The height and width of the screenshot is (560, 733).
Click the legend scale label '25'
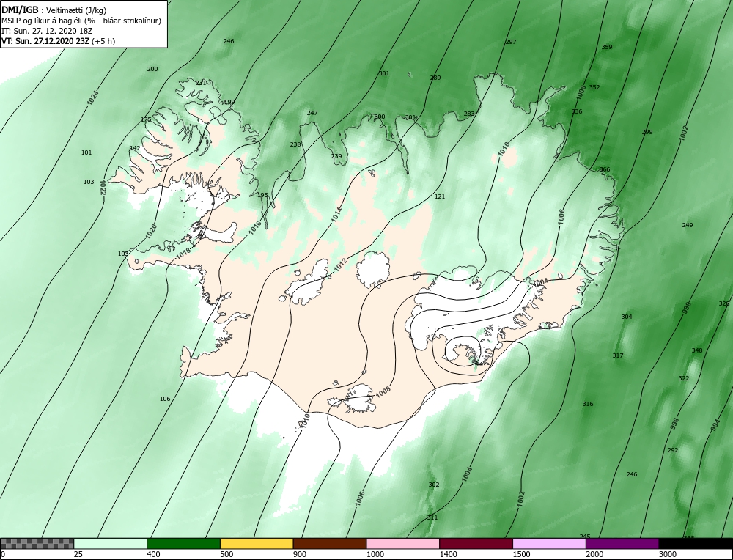(78, 554)
